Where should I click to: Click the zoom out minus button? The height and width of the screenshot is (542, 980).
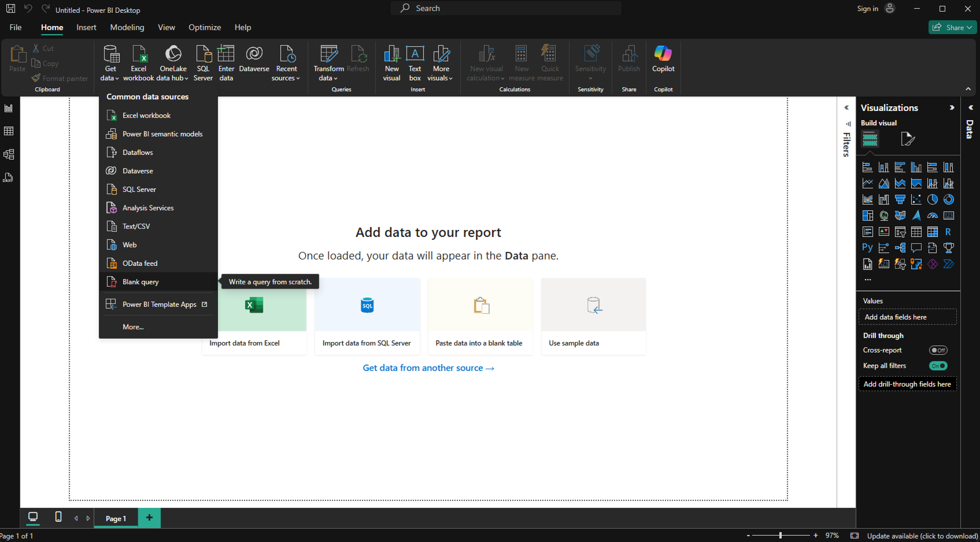click(x=748, y=536)
